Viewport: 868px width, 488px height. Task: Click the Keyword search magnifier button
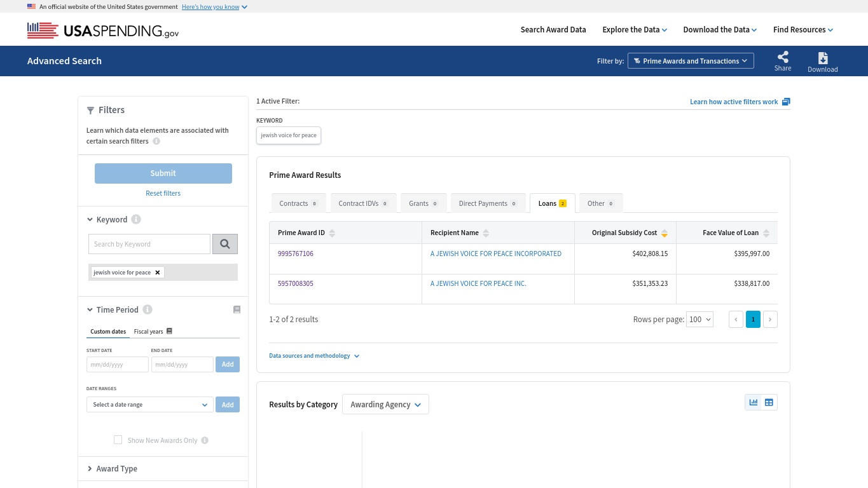[225, 244]
